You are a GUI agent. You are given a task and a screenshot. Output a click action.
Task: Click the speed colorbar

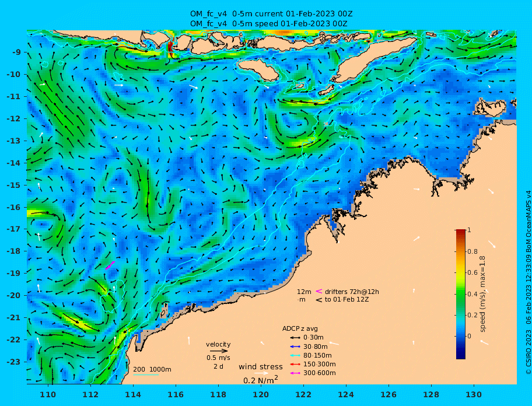pyautogui.click(x=461, y=294)
